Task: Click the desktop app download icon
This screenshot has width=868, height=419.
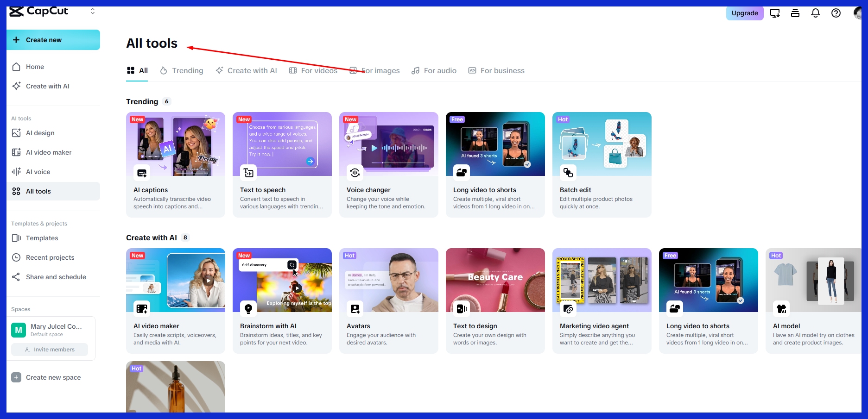Action: (774, 13)
